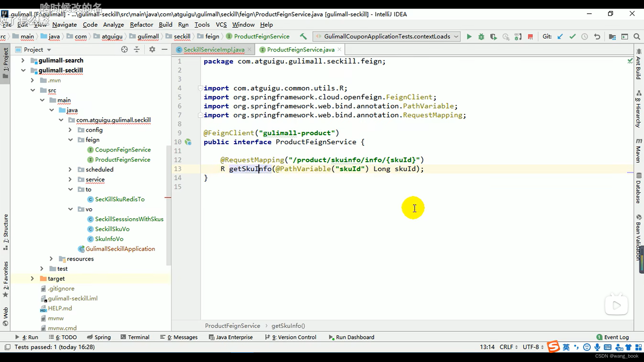Expand the gulimall-search module

tap(23, 60)
